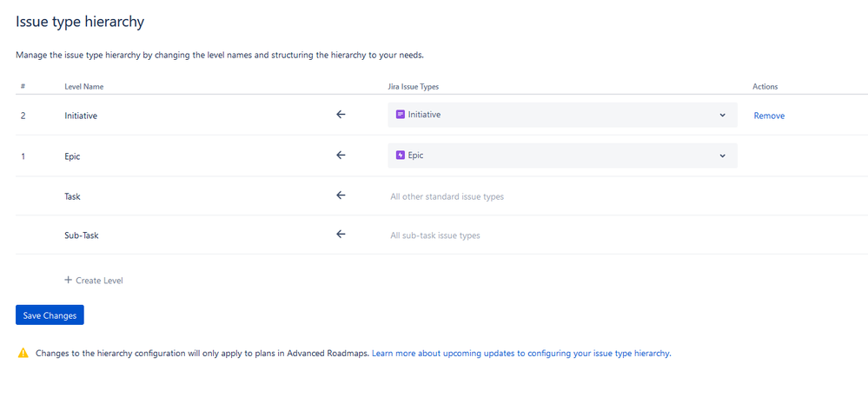Click the Save Changes button
The height and width of the screenshot is (404, 868).
50,315
